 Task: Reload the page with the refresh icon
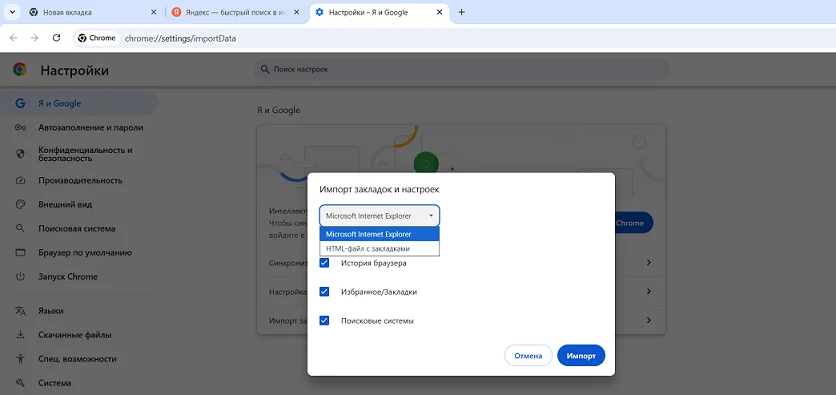click(x=57, y=38)
